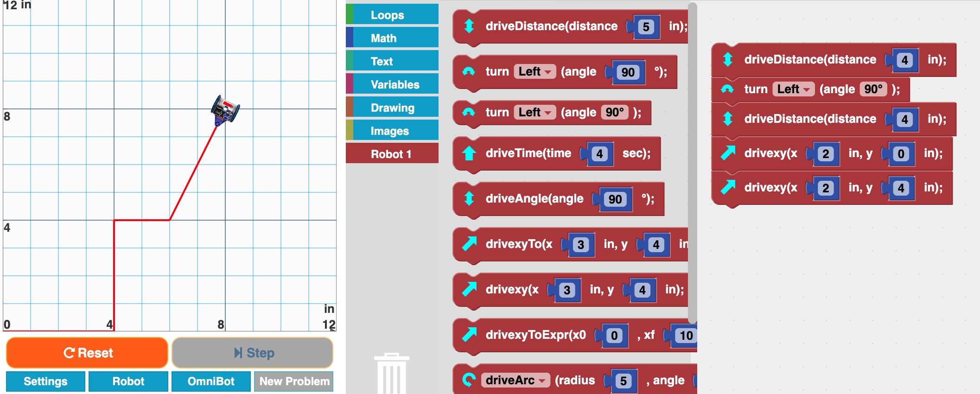Click the distance value 5 field

tap(646, 27)
